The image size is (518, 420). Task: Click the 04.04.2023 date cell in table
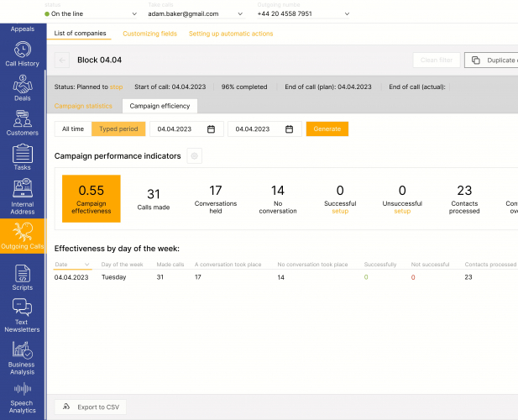pos(71,277)
